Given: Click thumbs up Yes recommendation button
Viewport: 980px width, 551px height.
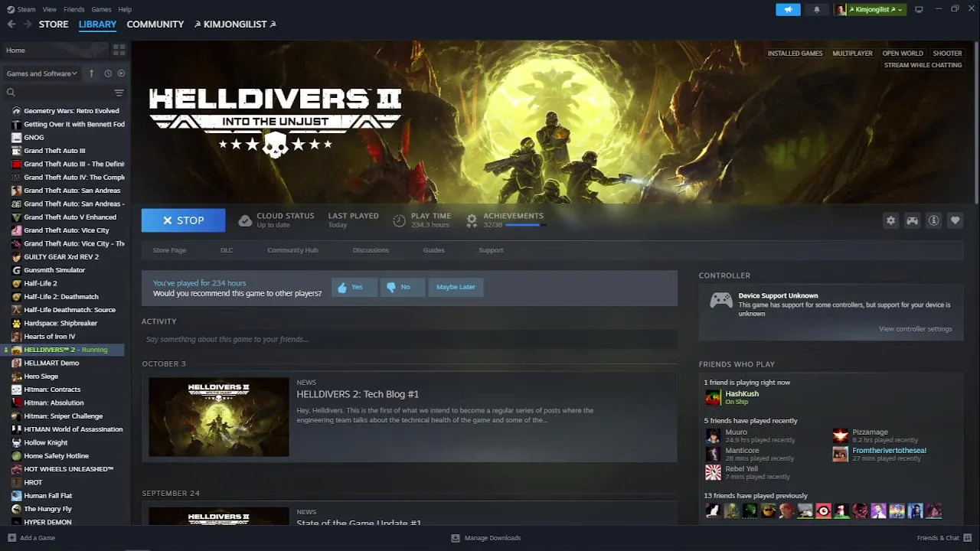Looking at the screenshot, I should [354, 287].
